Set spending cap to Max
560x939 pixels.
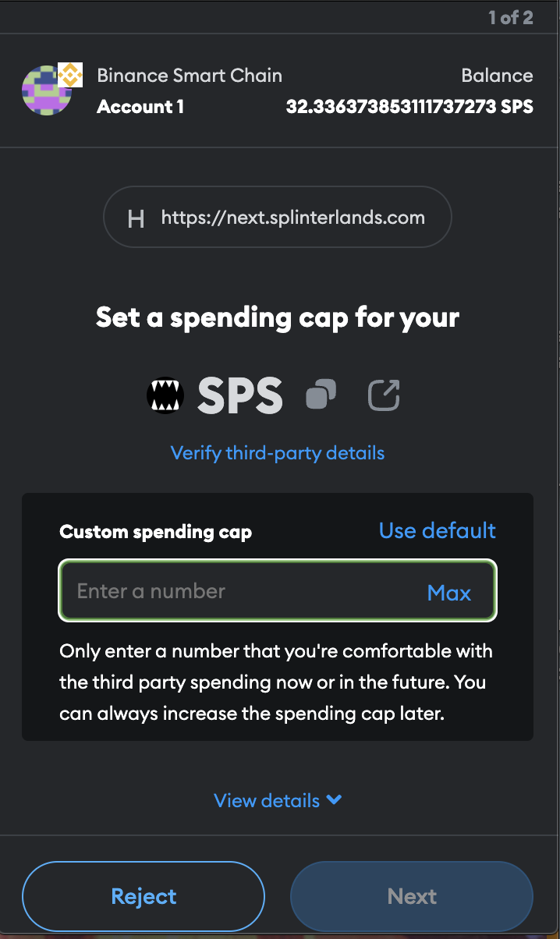click(x=449, y=593)
